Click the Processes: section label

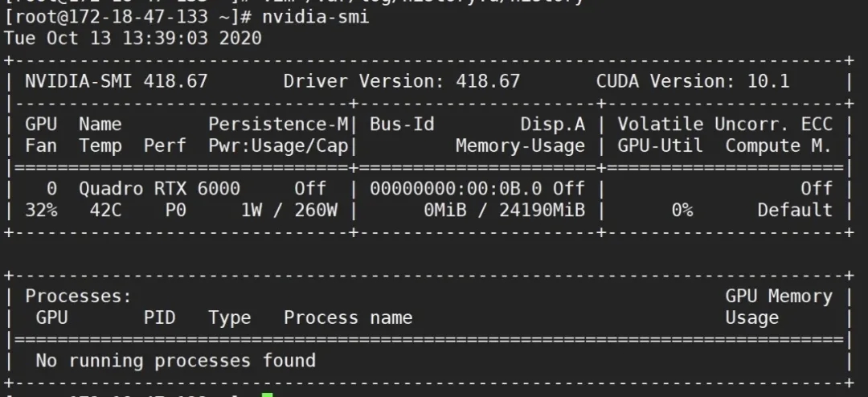click(79, 297)
